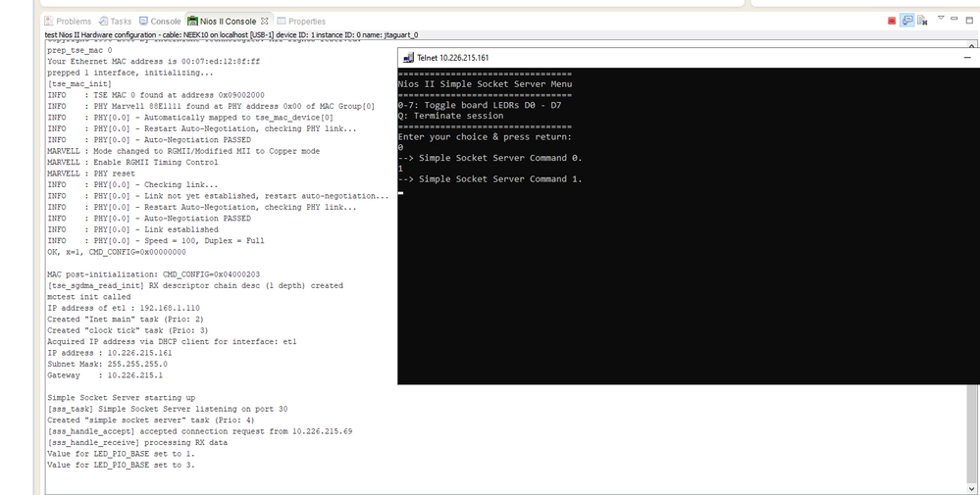This screenshot has width=980, height=495.
Task: Click 'Speed = 100, Duplex = Full' line
Action: click(x=156, y=241)
